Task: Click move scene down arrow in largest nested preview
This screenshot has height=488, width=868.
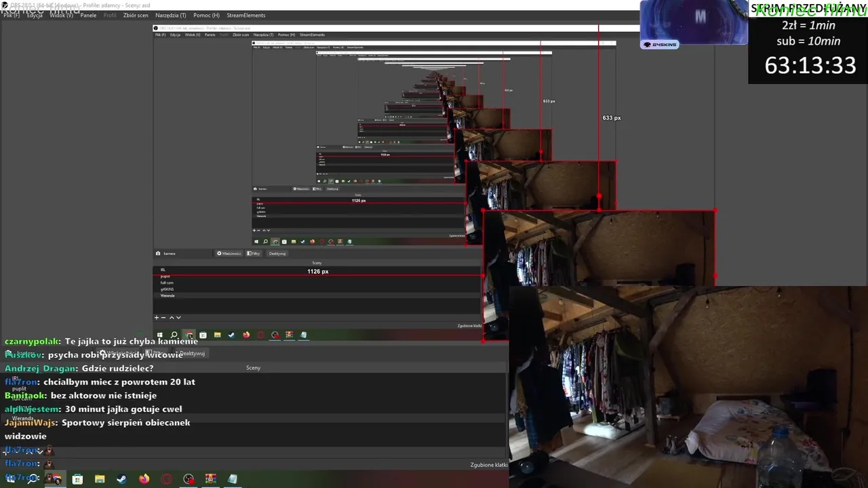Action: click(x=179, y=317)
